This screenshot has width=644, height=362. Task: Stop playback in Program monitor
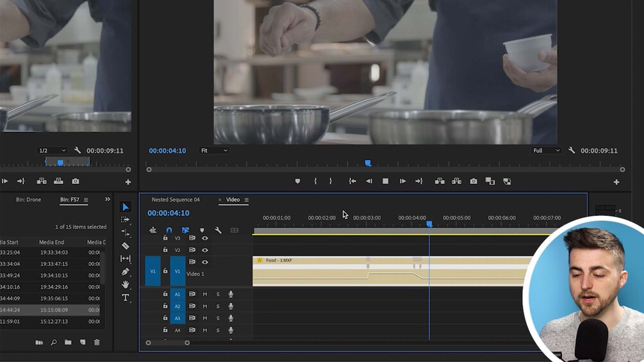point(385,181)
